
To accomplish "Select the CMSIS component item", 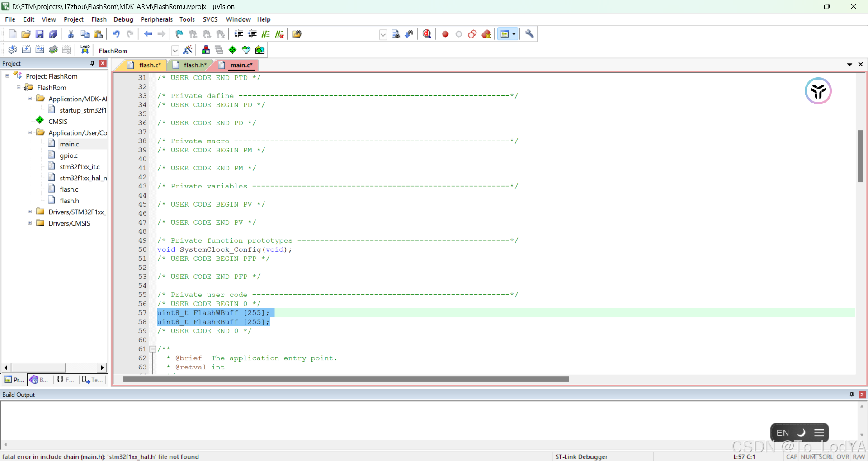I will click(57, 121).
